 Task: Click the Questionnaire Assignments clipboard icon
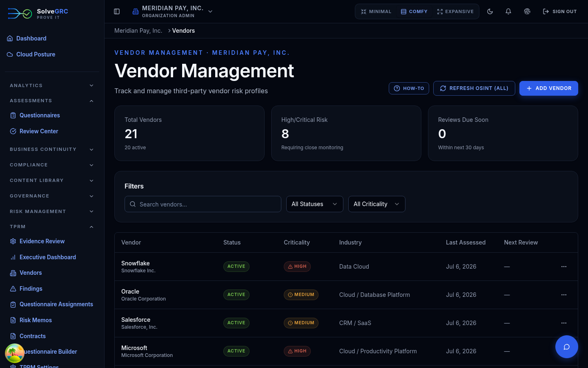(13, 304)
